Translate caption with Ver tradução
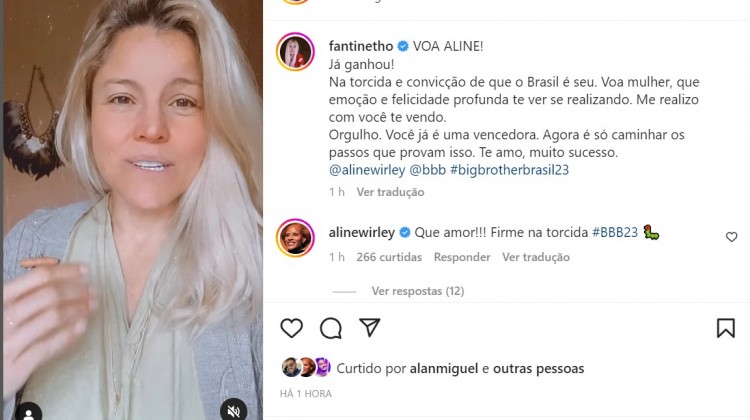This screenshot has height=420, width=750. coord(390,192)
